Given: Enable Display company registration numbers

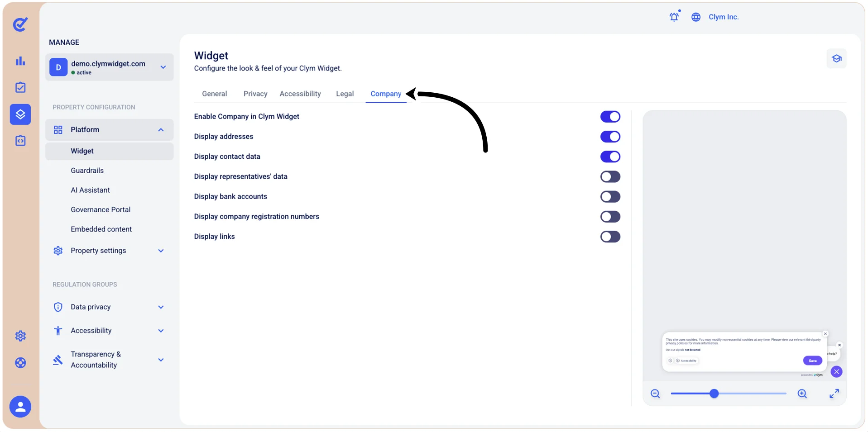Looking at the screenshot, I should (610, 217).
